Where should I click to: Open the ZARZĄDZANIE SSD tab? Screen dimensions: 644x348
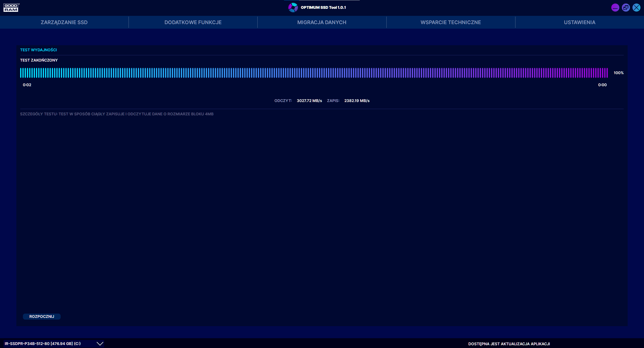(x=64, y=22)
